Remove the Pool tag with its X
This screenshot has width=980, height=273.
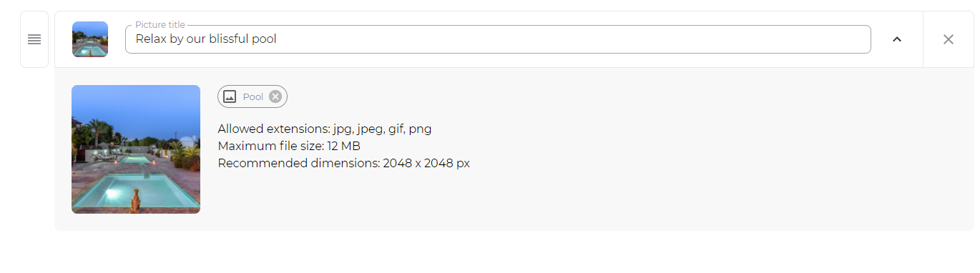[x=275, y=96]
